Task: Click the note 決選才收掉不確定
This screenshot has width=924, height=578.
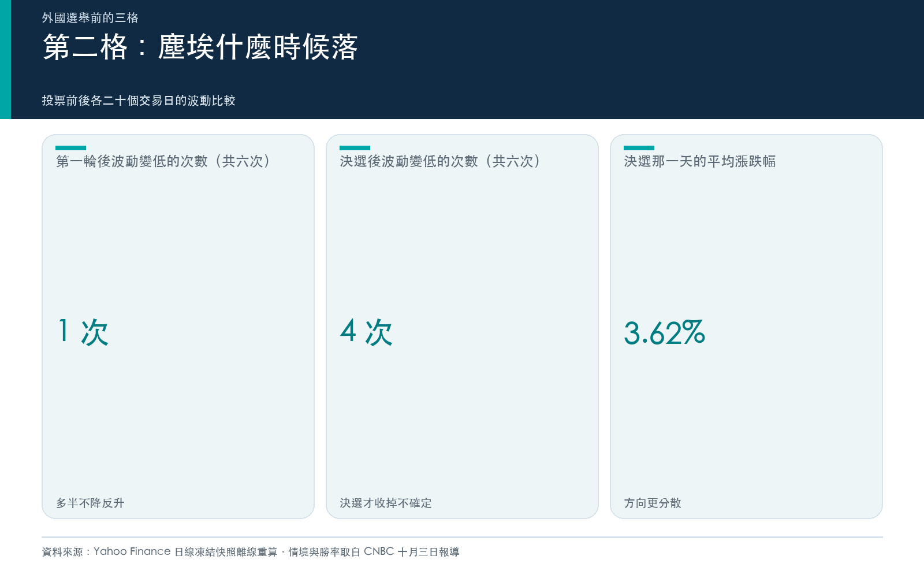Action: 386,503
